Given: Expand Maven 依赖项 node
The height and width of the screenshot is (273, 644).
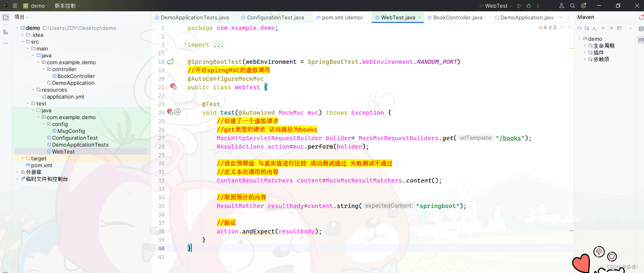Looking at the screenshot, I should [585, 59].
